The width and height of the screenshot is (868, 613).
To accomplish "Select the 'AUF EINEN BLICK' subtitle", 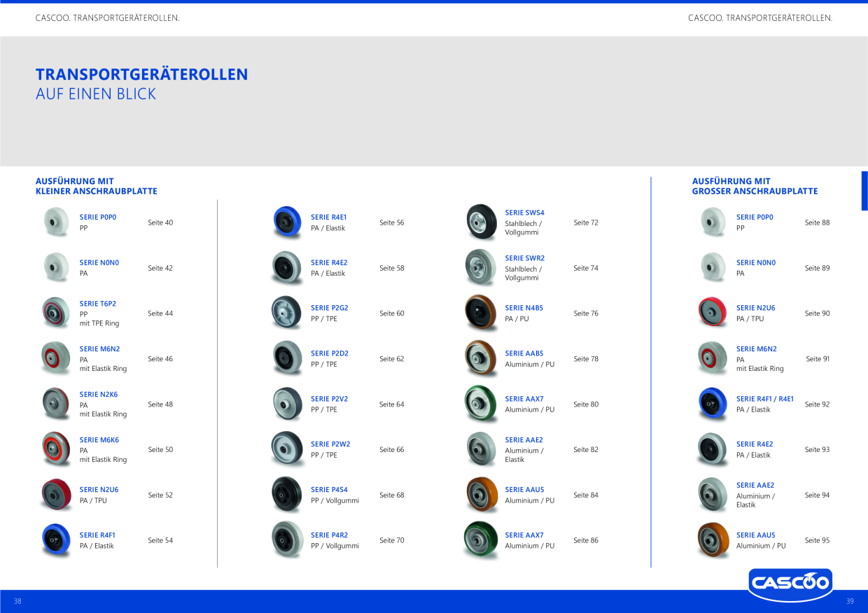I will [x=96, y=94].
